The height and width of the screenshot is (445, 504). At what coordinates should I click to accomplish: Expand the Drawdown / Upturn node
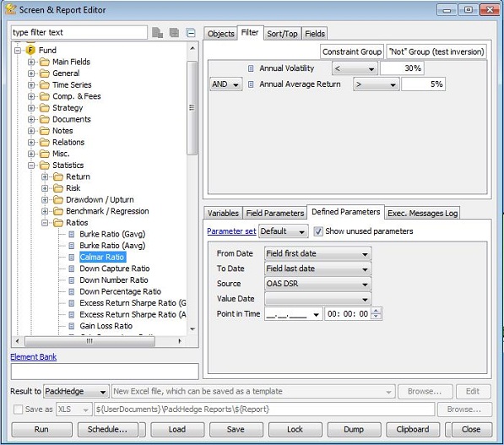click(x=45, y=199)
